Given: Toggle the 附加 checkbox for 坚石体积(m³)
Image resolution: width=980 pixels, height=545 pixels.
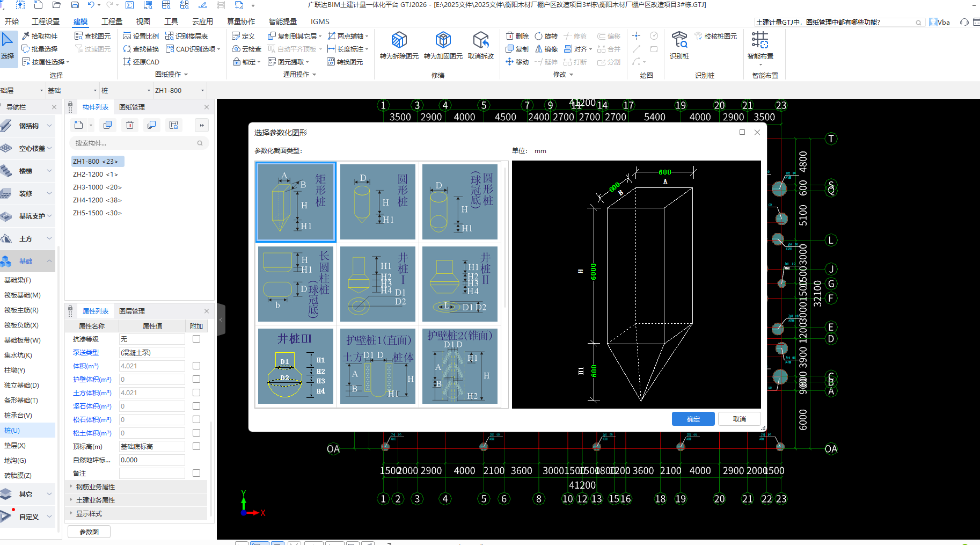Looking at the screenshot, I should [x=196, y=406].
